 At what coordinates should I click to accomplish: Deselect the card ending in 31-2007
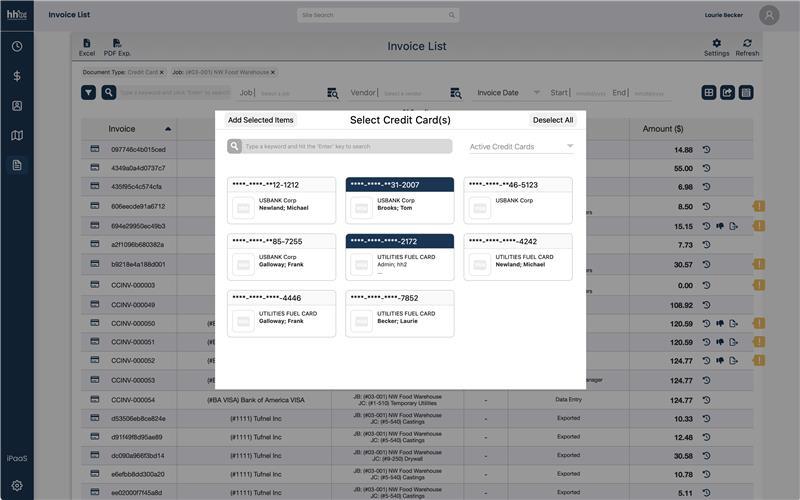click(x=399, y=200)
